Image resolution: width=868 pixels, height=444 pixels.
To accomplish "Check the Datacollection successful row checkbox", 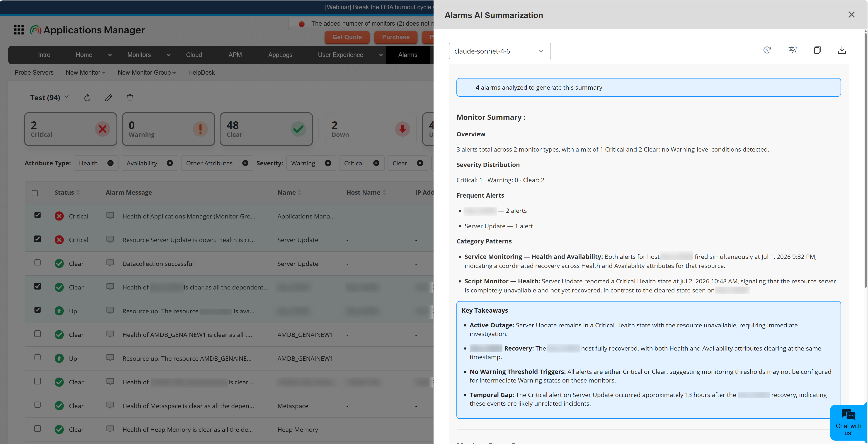I will (37, 262).
